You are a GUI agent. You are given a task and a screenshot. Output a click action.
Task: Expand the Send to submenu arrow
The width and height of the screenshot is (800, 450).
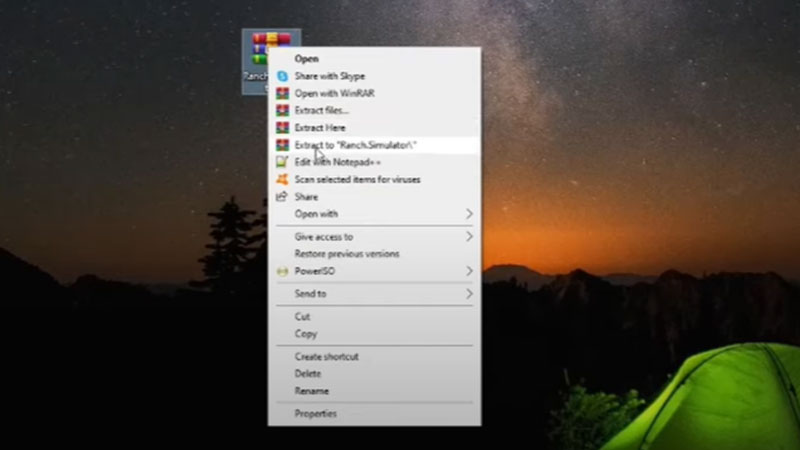(x=469, y=294)
